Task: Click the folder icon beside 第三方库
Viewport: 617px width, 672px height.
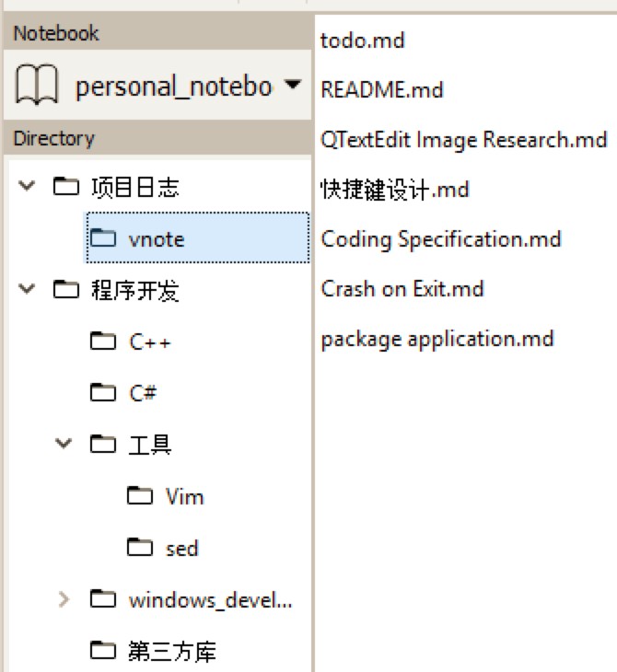Action: coord(102,652)
